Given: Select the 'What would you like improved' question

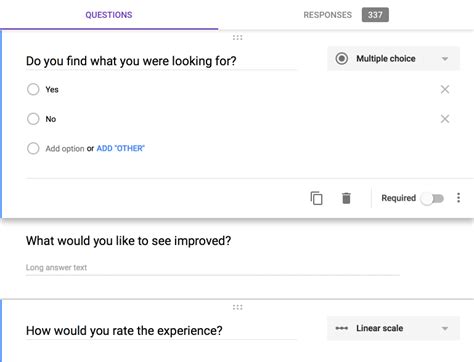Looking at the screenshot, I should [129, 241].
